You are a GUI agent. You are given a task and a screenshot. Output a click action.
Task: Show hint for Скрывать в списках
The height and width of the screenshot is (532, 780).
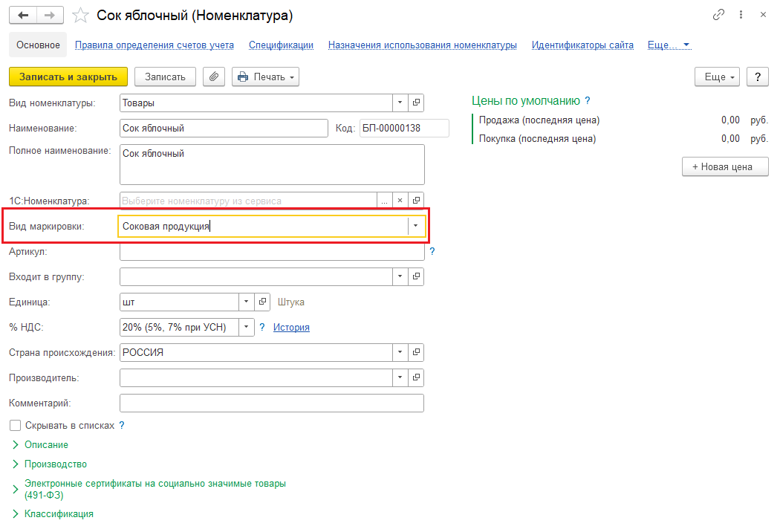click(x=121, y=426)
